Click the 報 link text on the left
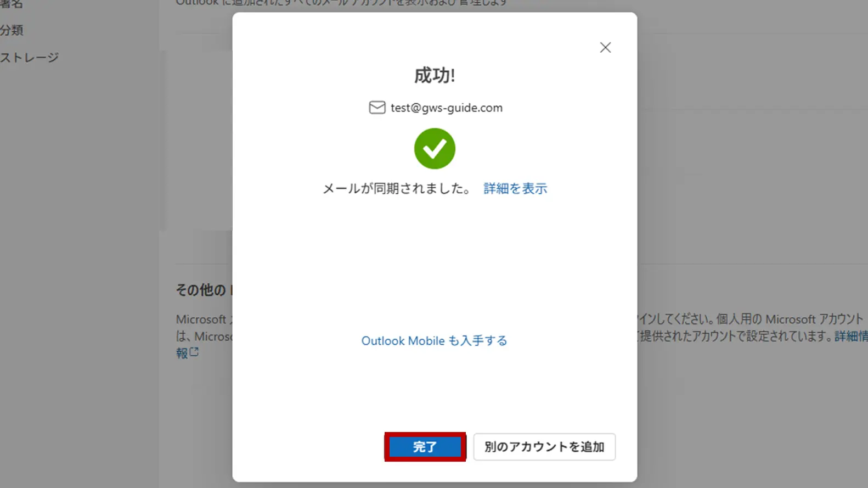868x488 pixels. click(182, 353)
